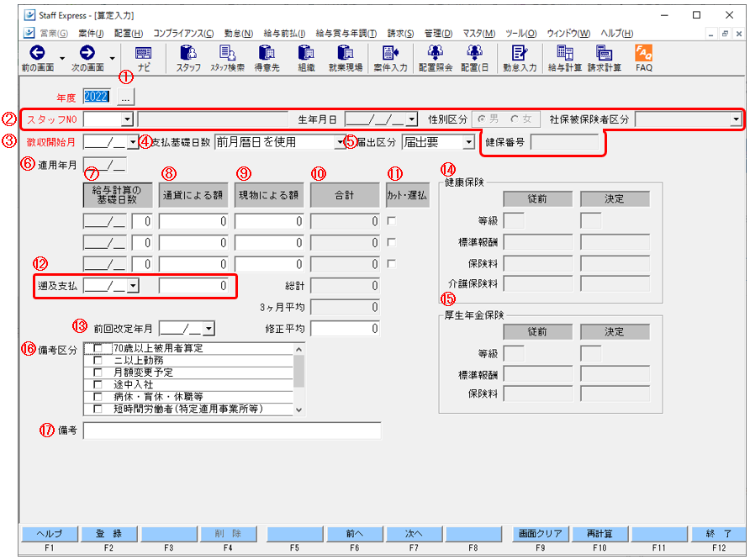The height and width of the screenshot is (560, 750).
Task: Click the ... browse button beside 年度
Action: 126,97
